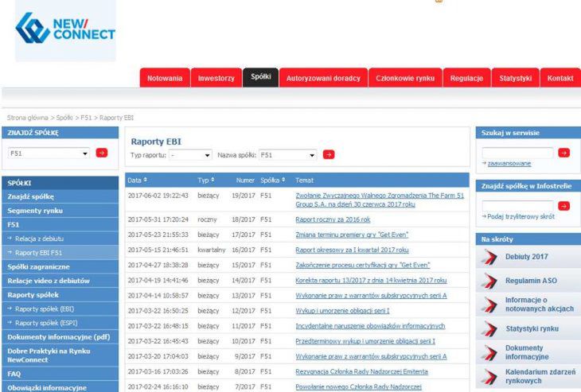Open report Zwołanie Zwyczajnego Walnego Zgromadzenia link
Screen dimensions: 581x392
380,200
